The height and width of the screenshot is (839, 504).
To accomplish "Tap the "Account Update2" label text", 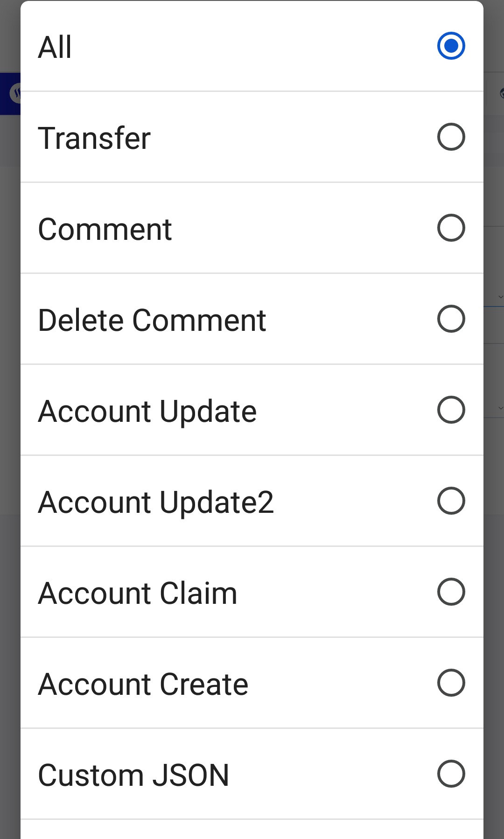I will pyautogui.click(x=156, y=502).
